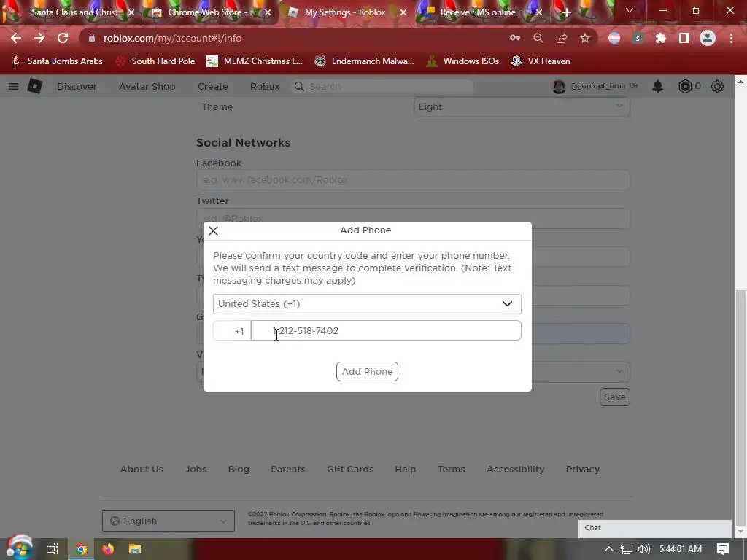Open the Windows action center
Screen dimensions: 747x560
[723, 549]
